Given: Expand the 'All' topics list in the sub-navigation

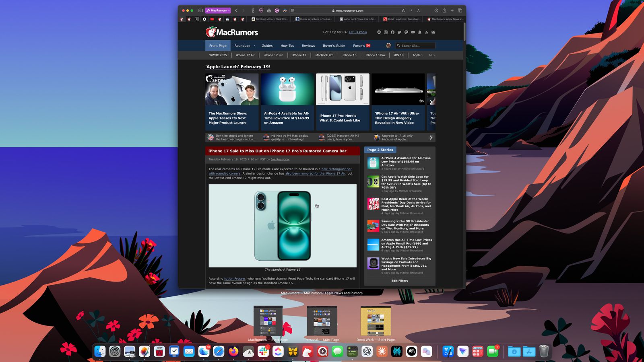Looking at the screenshot, I should click(x=432, y=55).
